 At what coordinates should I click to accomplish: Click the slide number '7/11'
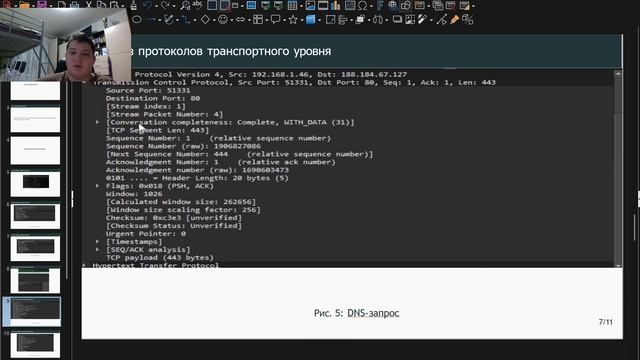[x=606, y=322]
